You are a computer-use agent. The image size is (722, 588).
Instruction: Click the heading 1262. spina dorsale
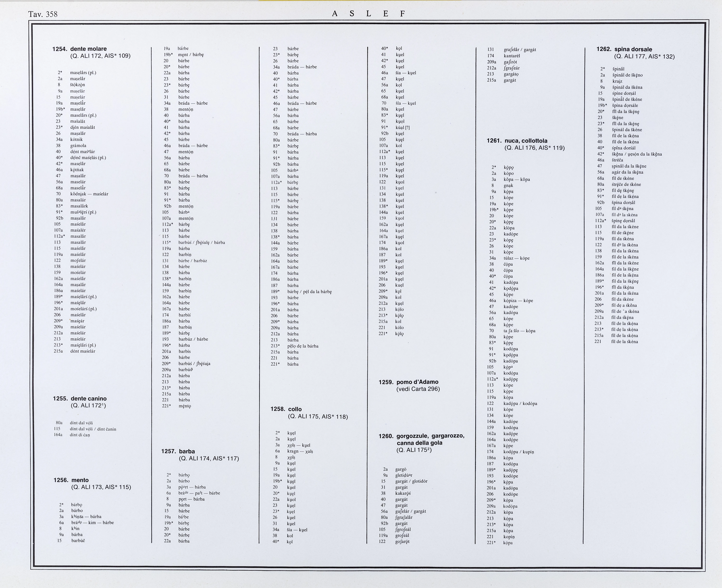point(624,49)
